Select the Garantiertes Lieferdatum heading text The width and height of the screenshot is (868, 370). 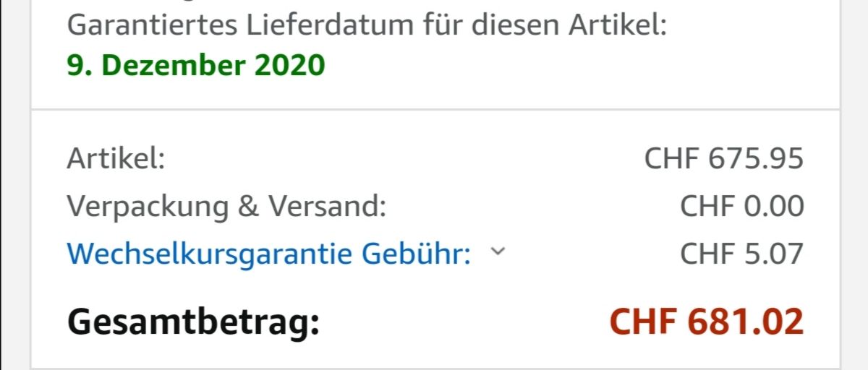367,27
